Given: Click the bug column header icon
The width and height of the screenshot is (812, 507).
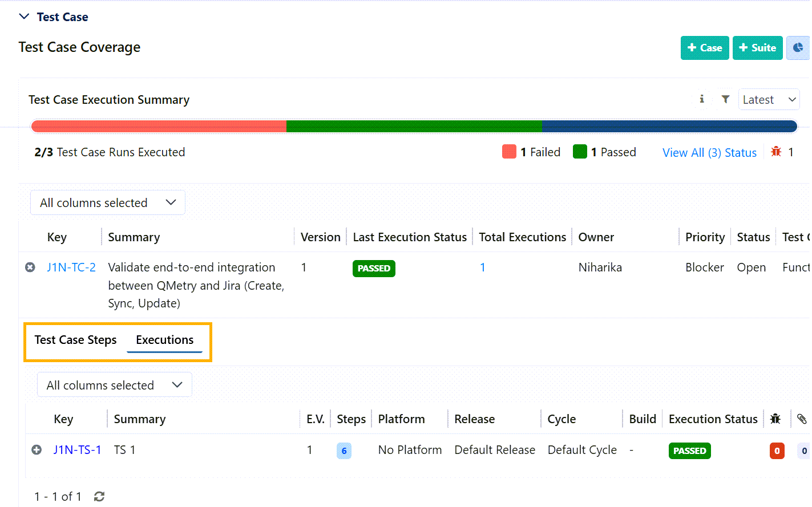Looking at the screenshot, I should pyautogui.click(x=775, y=419).
